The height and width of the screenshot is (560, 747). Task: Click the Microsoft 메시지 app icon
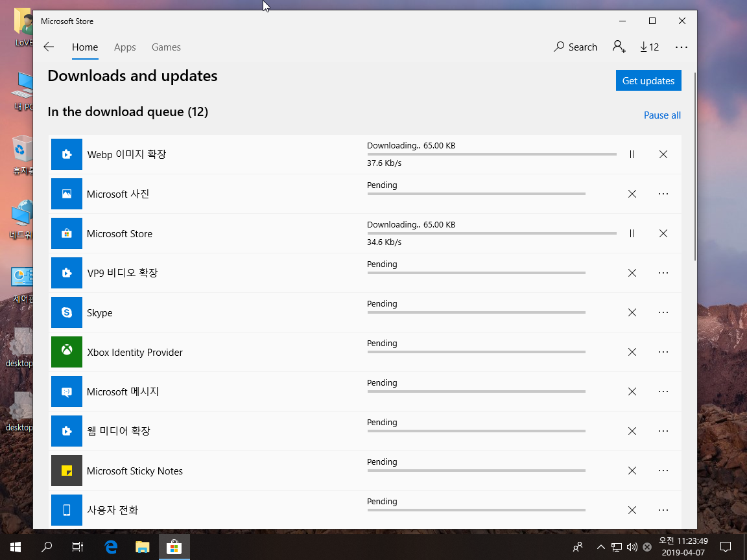(67, 391)
